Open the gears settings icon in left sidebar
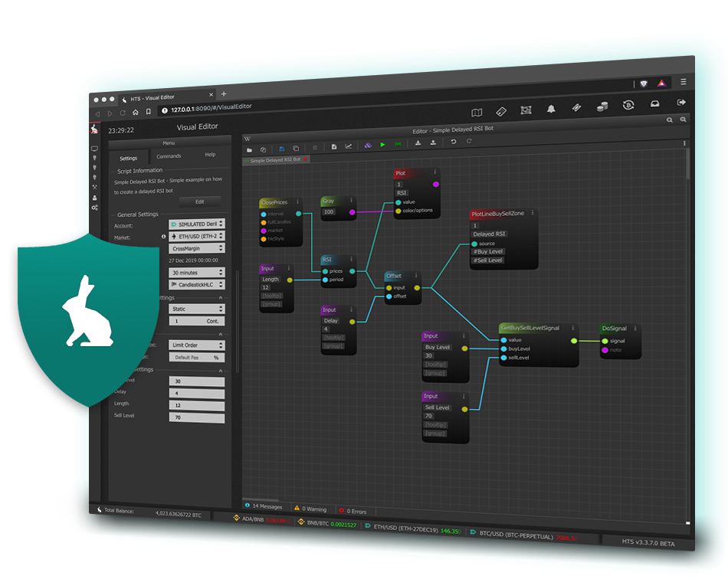This screenshot has width=728, height=579. pos(95,208)
